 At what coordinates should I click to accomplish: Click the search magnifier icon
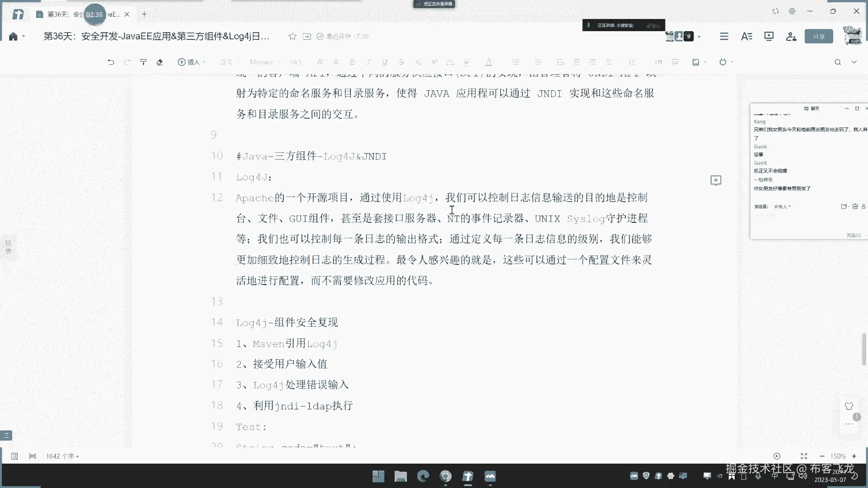click(837, 62)
